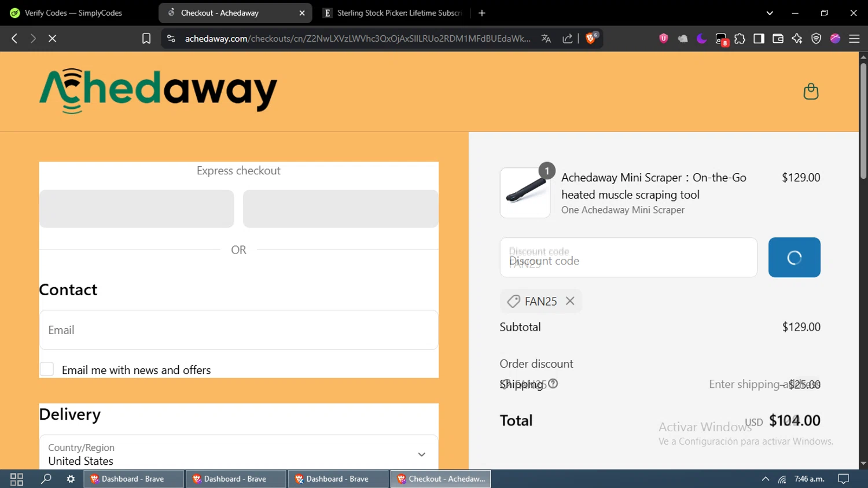Open extension with red badge 8
The image size is (868, 488).
721,39
